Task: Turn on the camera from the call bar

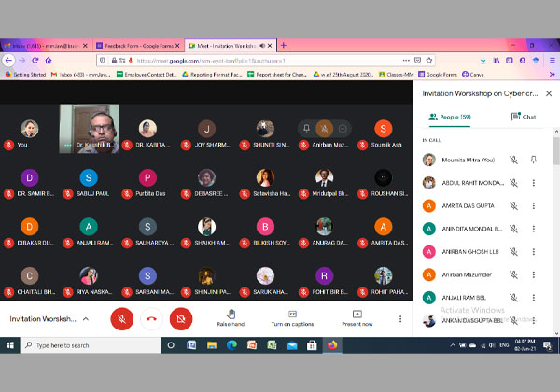Action: 180,319
